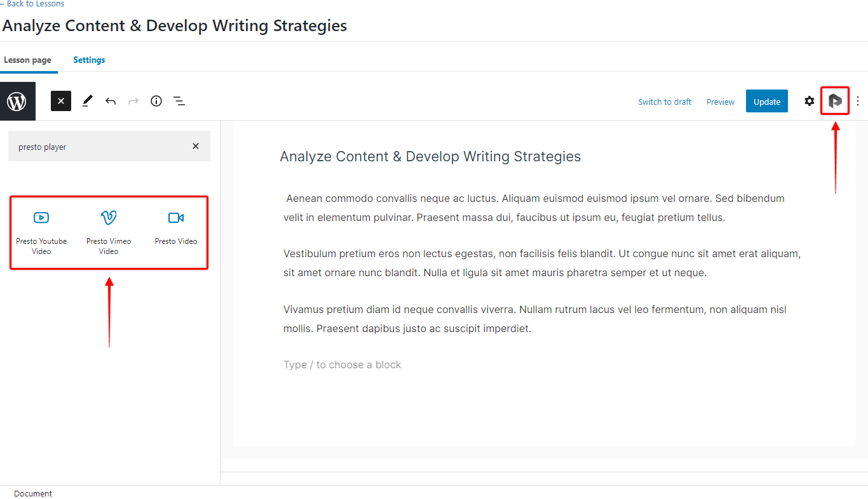Click the lesson title inside the editor canvas
Screen dimensions: 868x499
pos(430,156)
